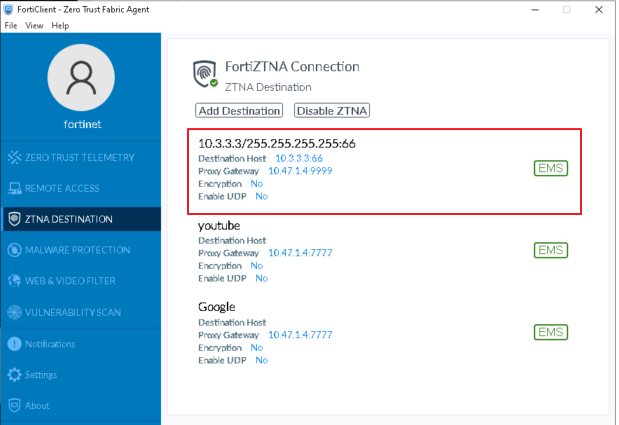Screen dimensions: 619x425
Task: Select the ZTNA Destination tab
Action: (81, 219)
